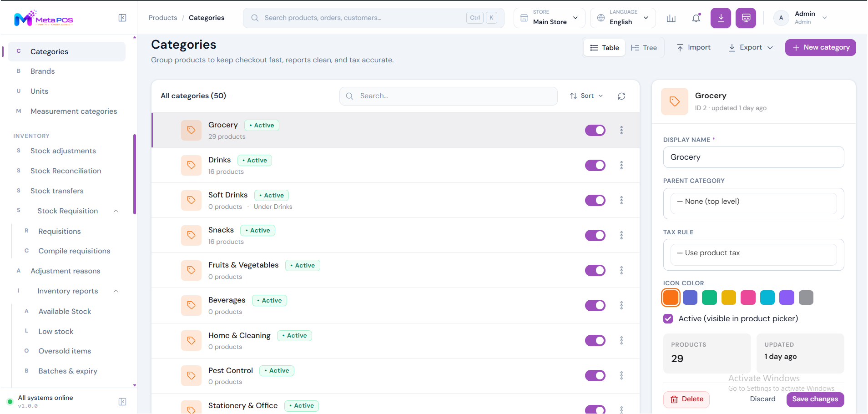Toggle Drinks category active switch
The height and width of the screenshot is (414, 868).
pos(595,165)
